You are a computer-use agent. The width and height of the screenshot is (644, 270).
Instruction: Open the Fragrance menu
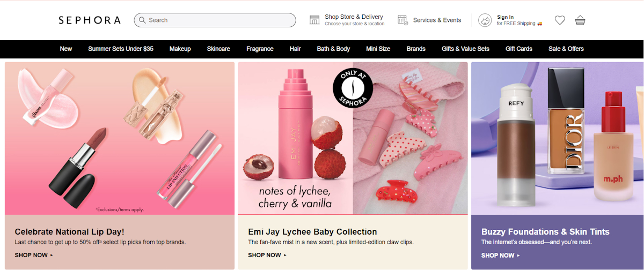260,49
